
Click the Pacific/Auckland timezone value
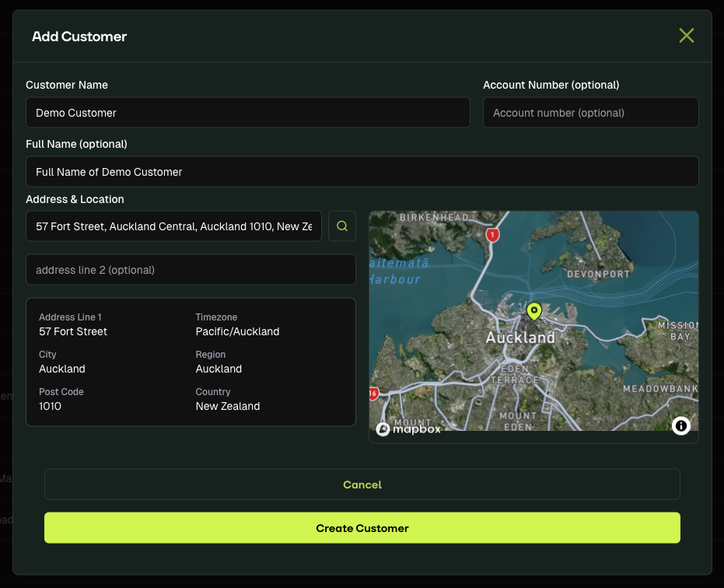(x=237, y=331)
